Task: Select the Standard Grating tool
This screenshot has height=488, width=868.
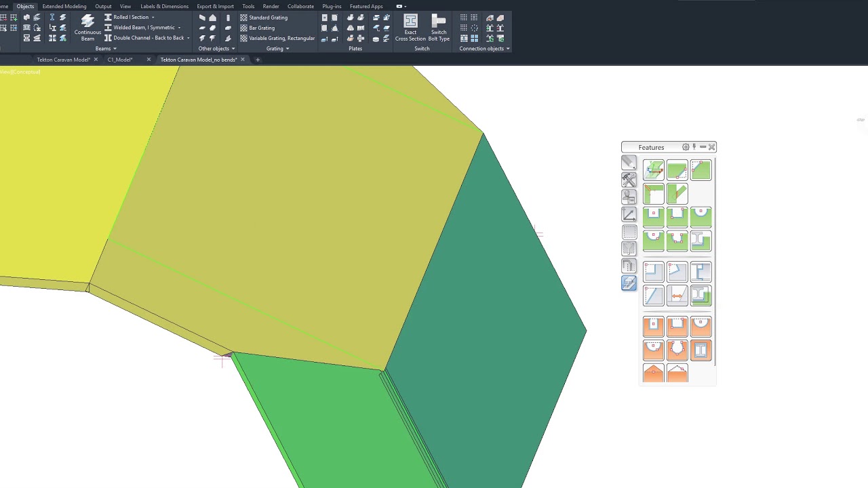Action: click(x=264, y=18)
